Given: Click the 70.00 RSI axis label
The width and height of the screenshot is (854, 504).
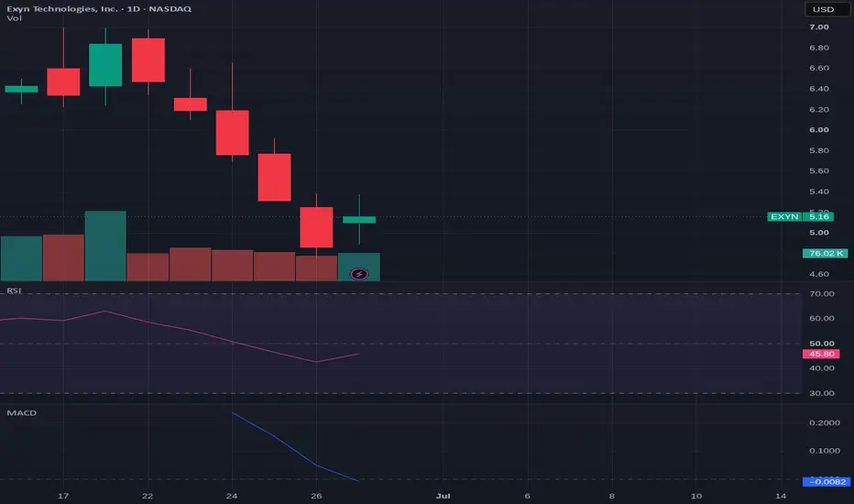Looking at the screenshot, I should 821,293.
